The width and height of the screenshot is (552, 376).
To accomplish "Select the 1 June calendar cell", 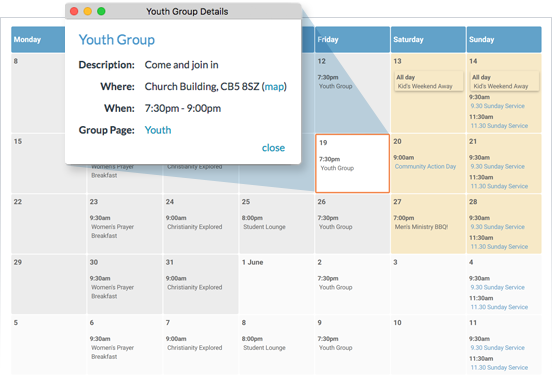I will 276,284.
